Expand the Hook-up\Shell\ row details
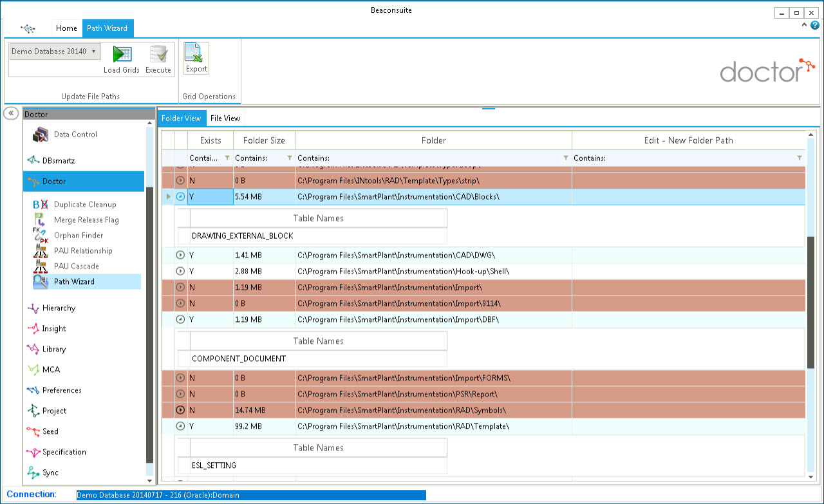Screen dimensions: 824x504 click(180, 272)
